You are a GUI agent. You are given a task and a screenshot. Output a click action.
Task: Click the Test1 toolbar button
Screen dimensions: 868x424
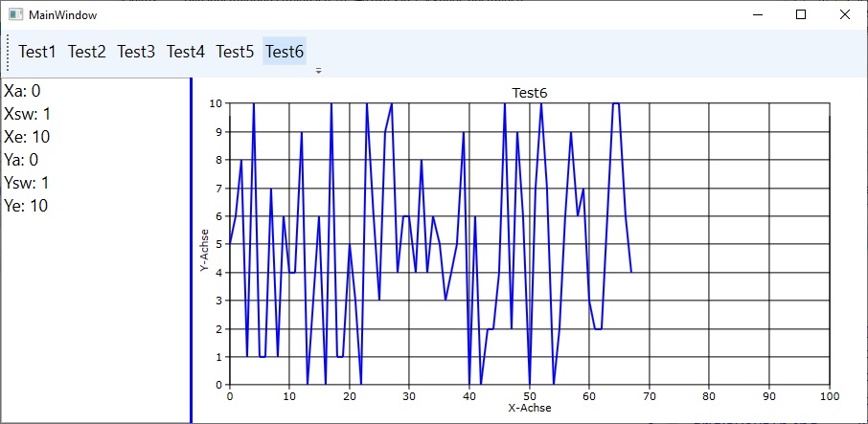[x=37, y=52]
